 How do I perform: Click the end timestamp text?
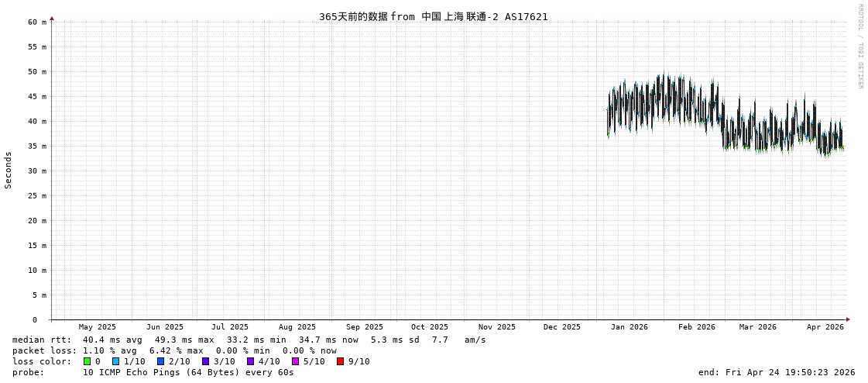pos(776,372)
